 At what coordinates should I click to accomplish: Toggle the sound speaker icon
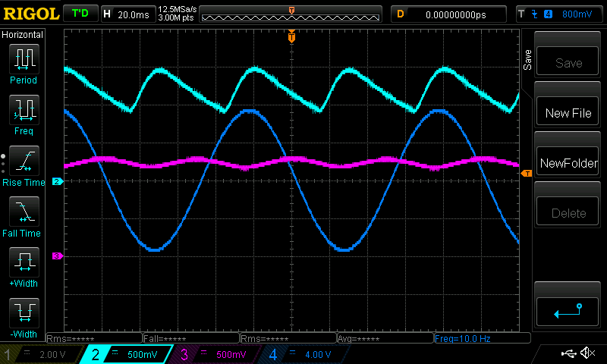(587, 353)
